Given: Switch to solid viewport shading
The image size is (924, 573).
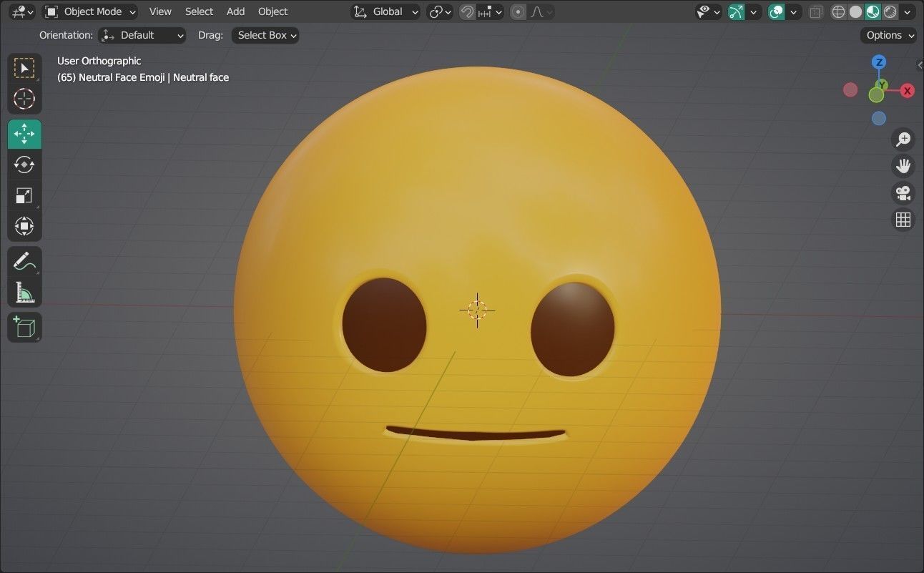Looking at the screenshot, I should (855, 11).
